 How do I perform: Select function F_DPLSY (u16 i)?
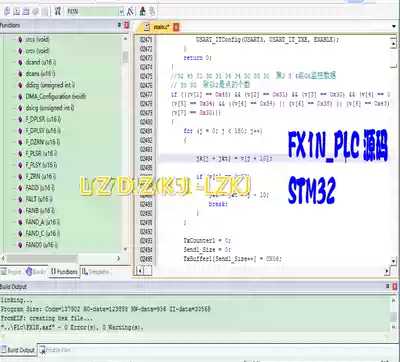pyautogui.click(x=43, y=130)
